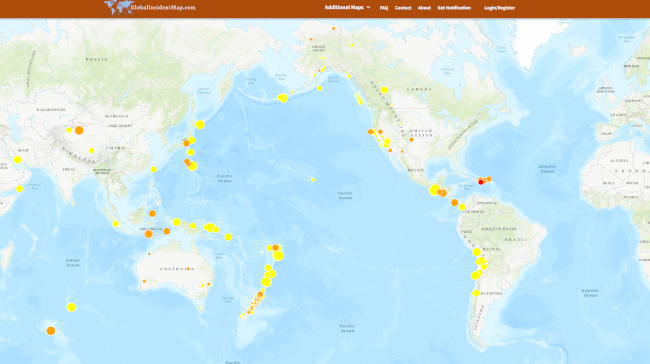Click the yellow marker in Argentina
The width and height of the screenshot is (650, 364).
[476, 293]
